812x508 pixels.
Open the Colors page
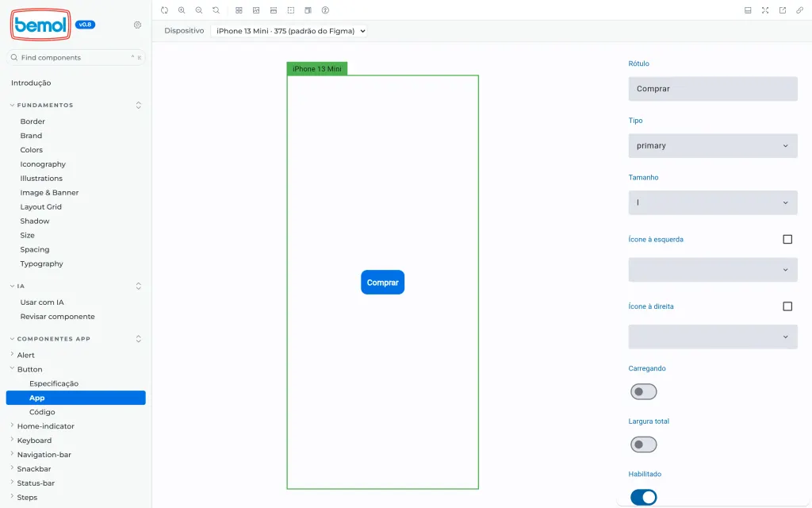pyautogui.click(x=32, y=150)
